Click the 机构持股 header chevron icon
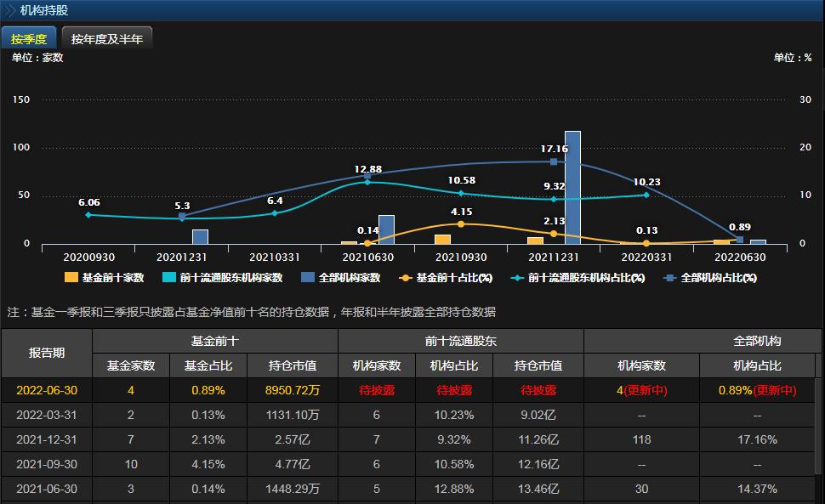The image size is (825, 504). point(9,10)
